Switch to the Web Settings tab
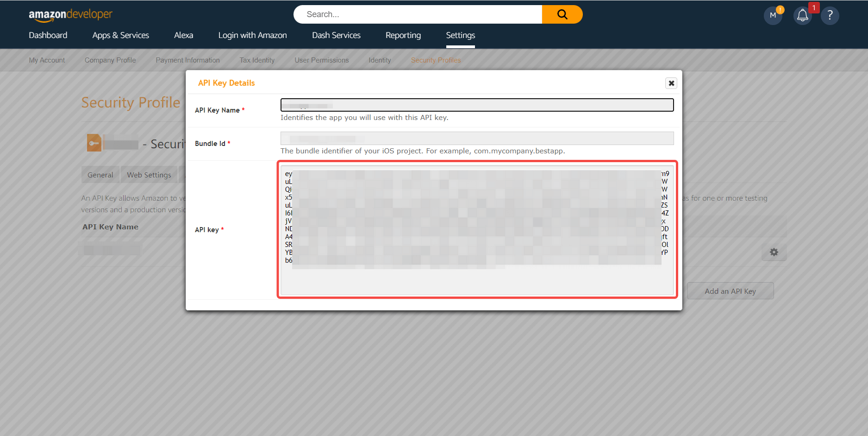 tap(149, 175)
